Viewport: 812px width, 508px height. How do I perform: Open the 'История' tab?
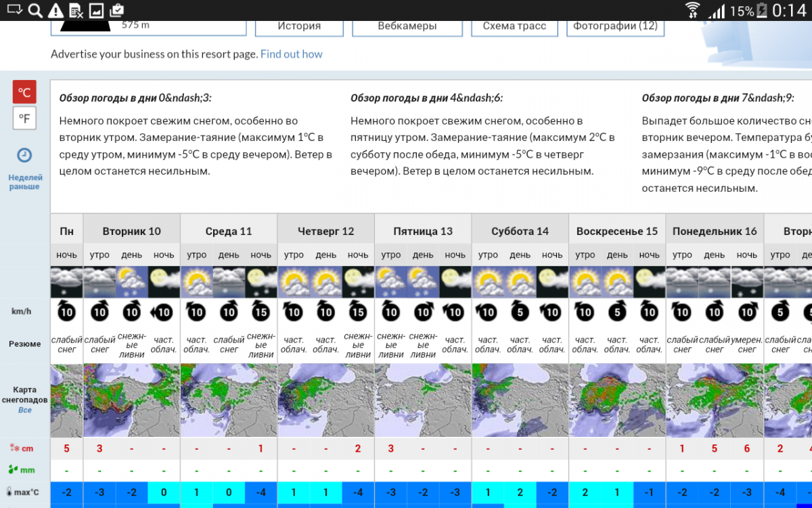point(299,26)
